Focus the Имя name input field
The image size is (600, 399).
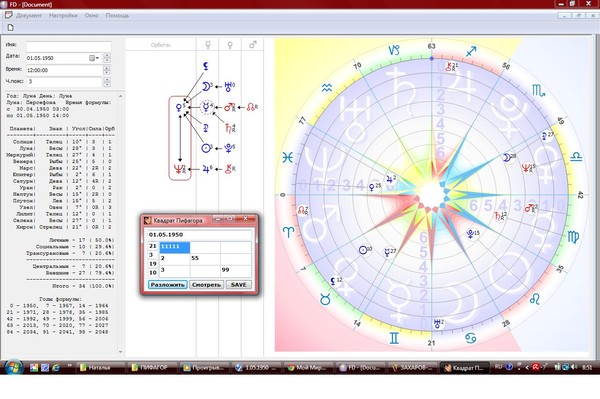click(x=68, y=46)
